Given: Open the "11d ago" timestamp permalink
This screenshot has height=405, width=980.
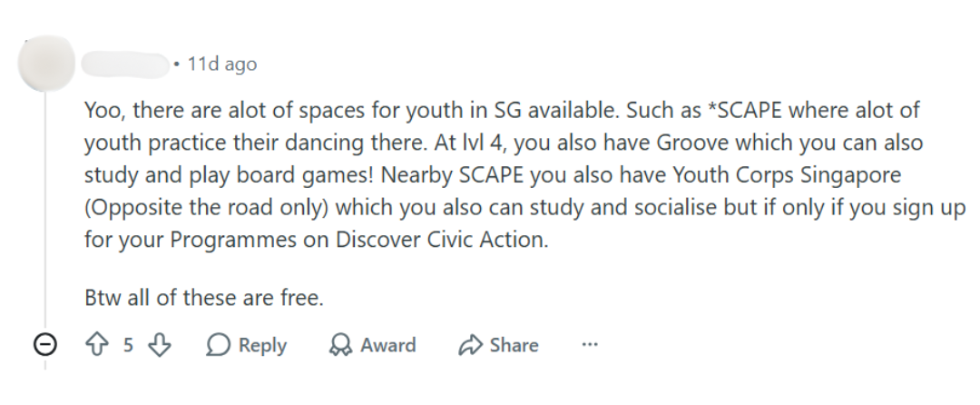Looking at the screenshot, I should click(221, 64).
